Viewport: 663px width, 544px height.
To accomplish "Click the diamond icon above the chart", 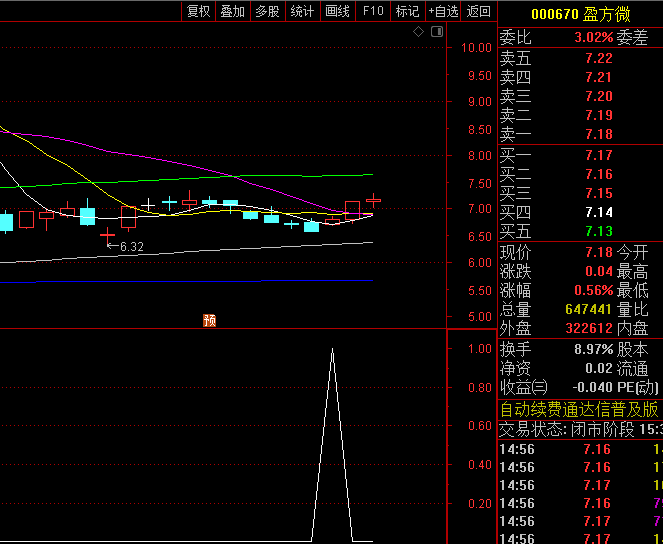I will pos(419,32).
